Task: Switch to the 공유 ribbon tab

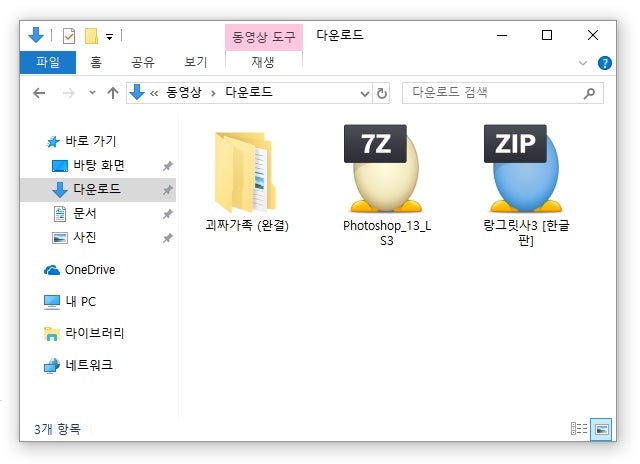Action: click(x=143, y=62)
